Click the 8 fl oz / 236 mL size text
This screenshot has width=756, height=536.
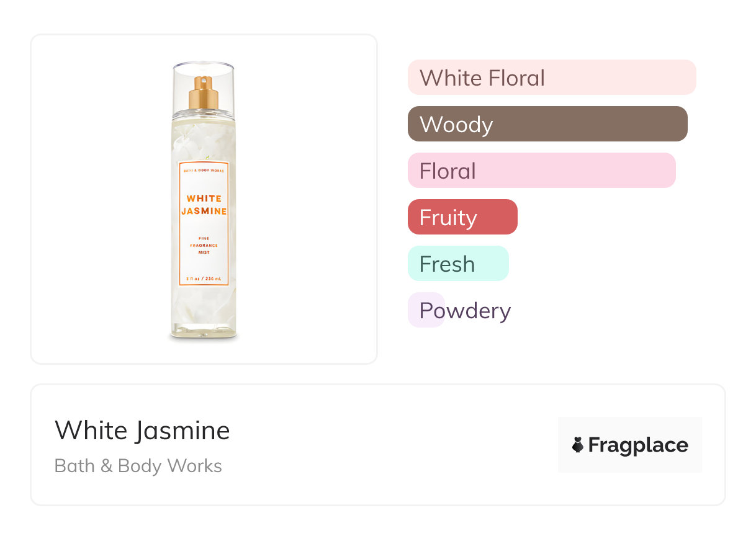(204, 280)
